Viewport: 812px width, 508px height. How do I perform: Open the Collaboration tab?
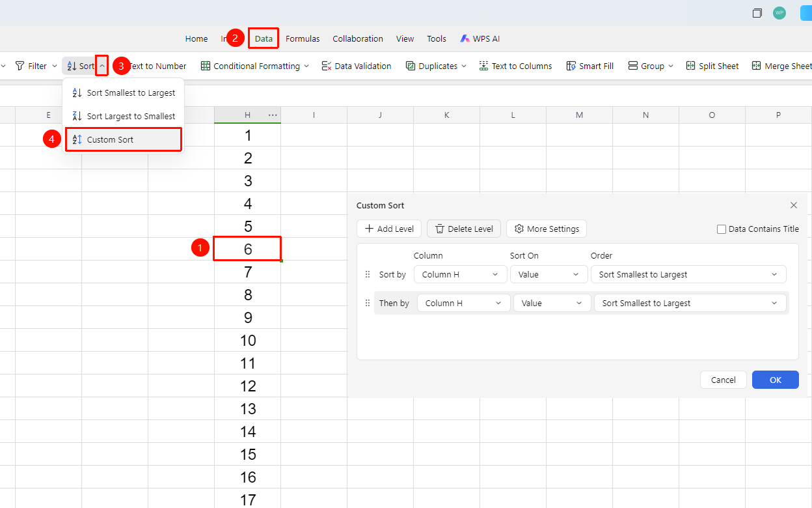coord(358,38)
